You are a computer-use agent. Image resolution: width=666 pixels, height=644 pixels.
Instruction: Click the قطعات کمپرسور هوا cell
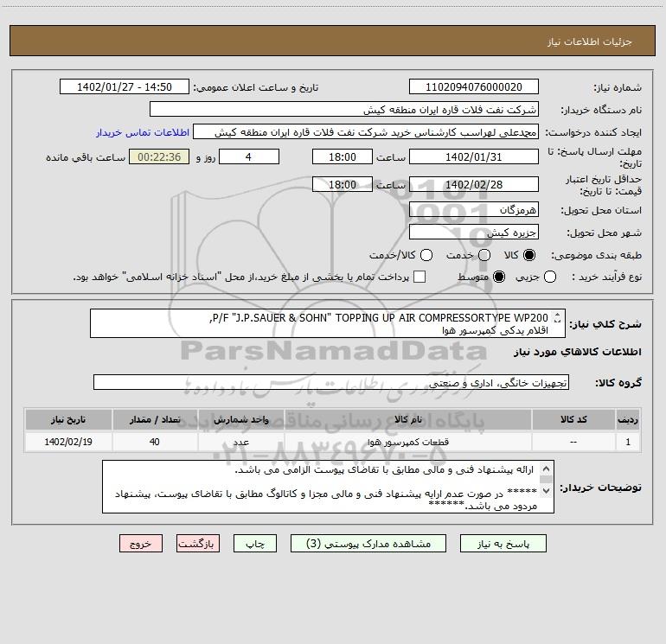point(407,442)
